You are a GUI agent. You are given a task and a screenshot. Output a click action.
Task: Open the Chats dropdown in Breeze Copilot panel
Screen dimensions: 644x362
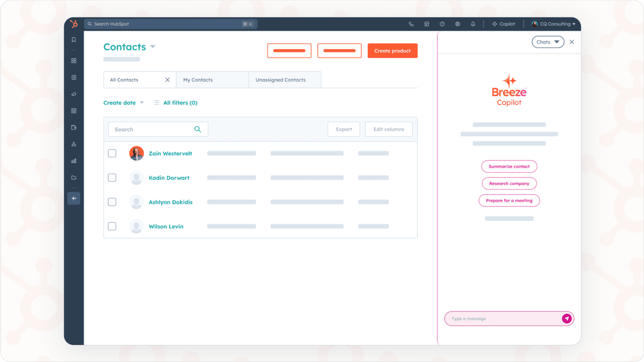click(547, 42)
